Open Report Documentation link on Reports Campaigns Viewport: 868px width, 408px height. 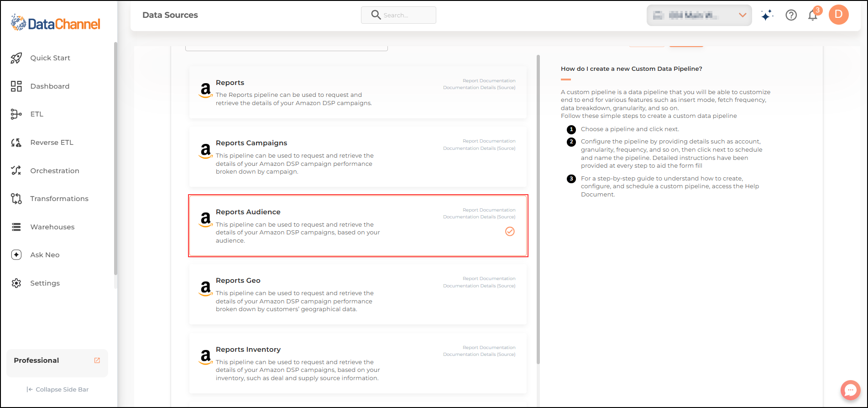489,141
